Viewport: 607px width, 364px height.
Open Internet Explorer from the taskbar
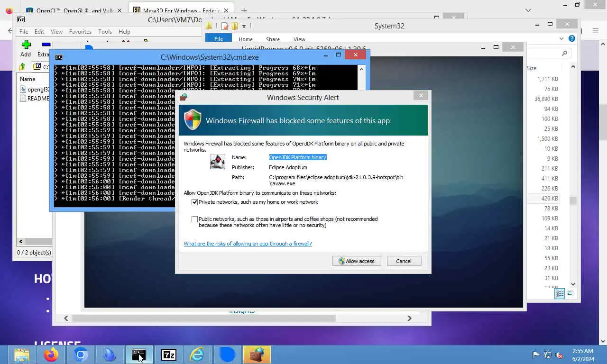pos(196,355)
